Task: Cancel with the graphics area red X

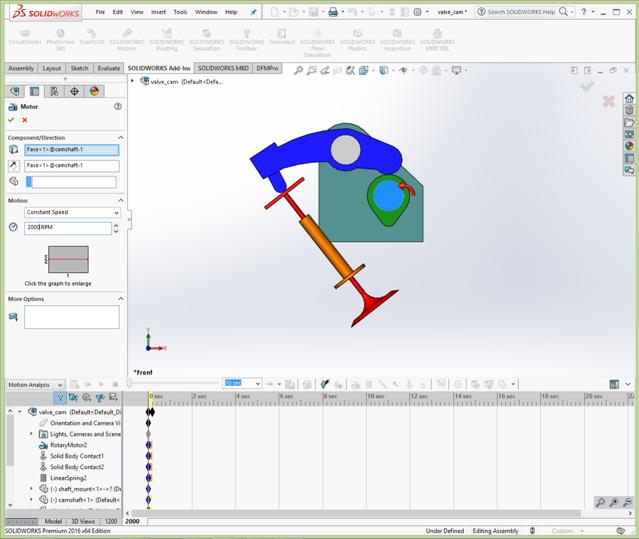Action: pos(609,101)
